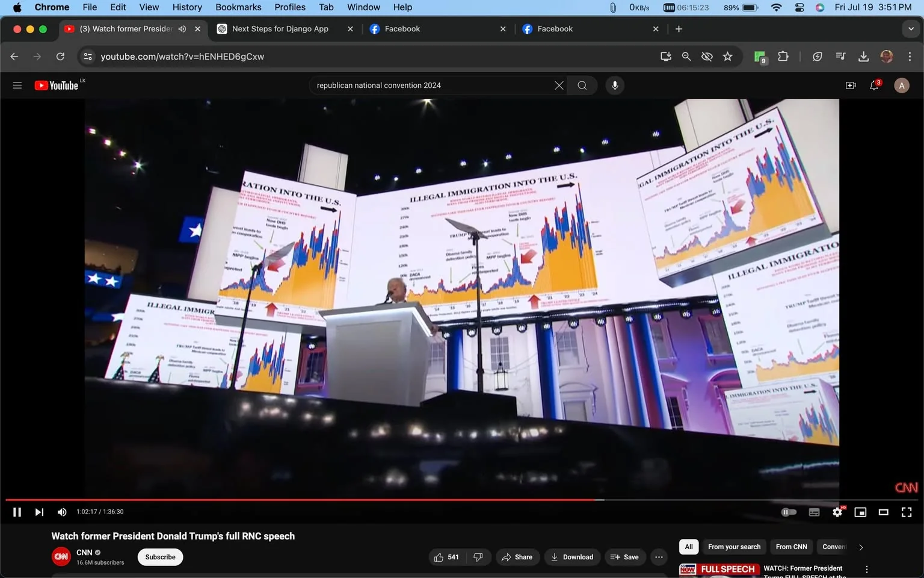Open tab search dropdown arrow
Screen dimensions: 924x578
(x=911, y=29)
